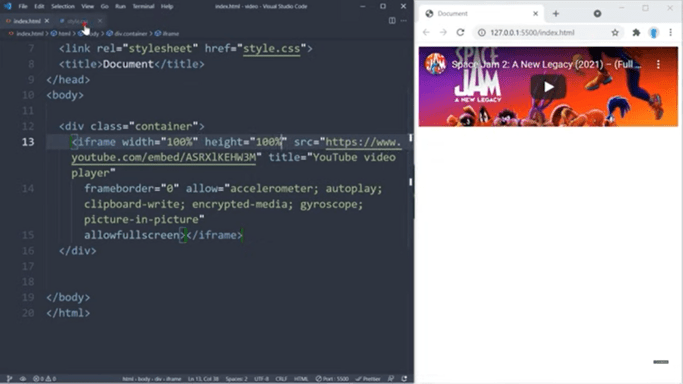The width and height of the screenshot is (683, 384).
Task: Play the Space Jam YouTube video
Action: coord(548,87)
